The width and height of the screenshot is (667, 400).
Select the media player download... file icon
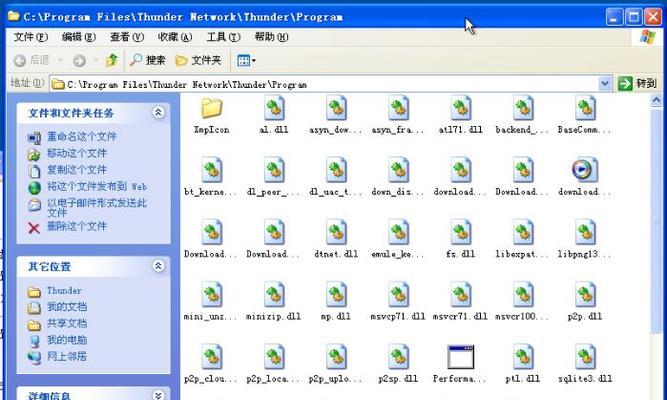(584, 170)
